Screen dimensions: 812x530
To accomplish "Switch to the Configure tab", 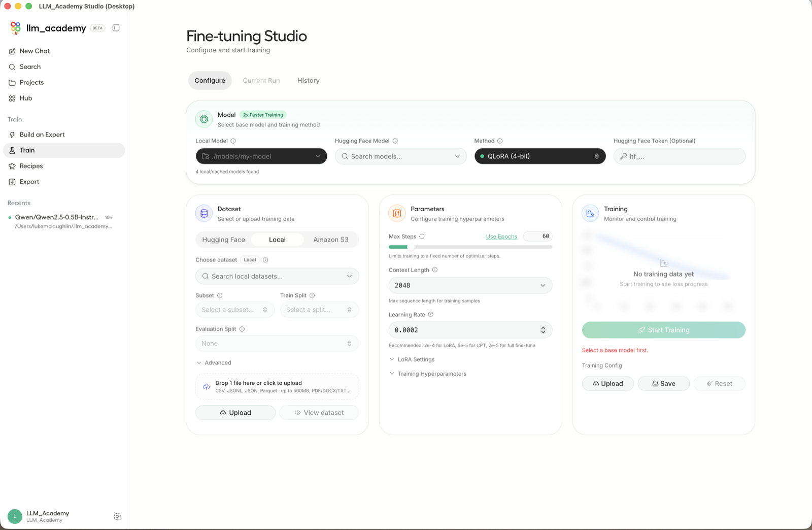I will (x=210, y=81).
